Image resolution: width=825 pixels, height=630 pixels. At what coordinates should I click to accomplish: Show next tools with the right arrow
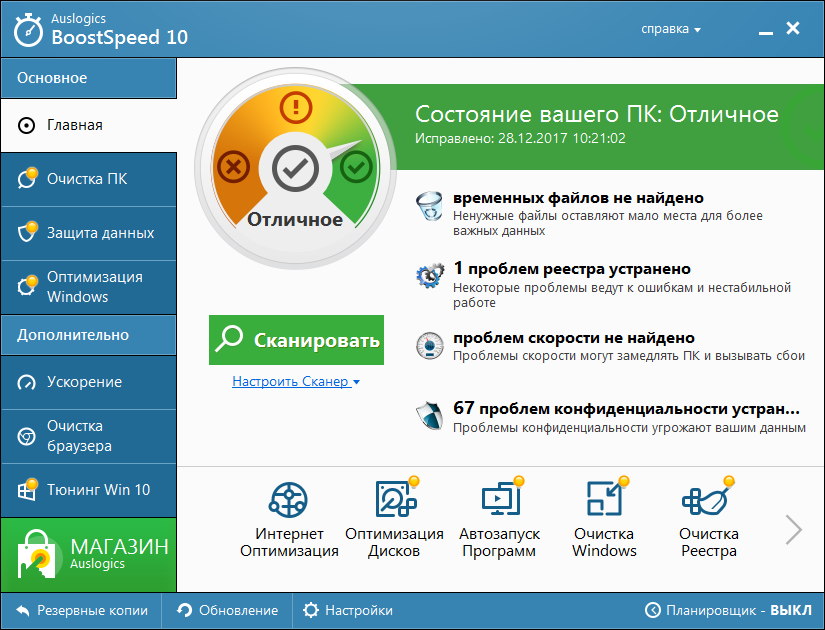point(793,529)
